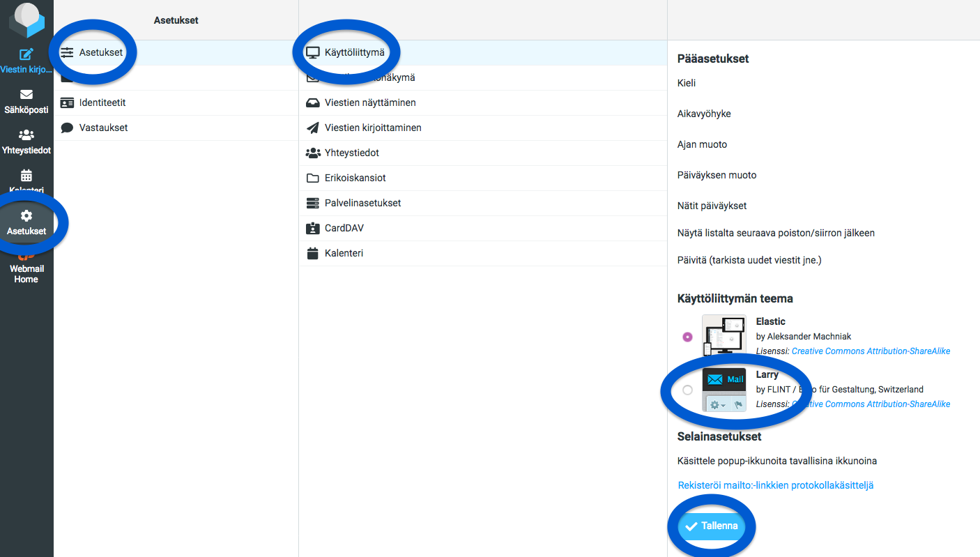Open Viestin kirjoitus compose icon
This screenshot has width=980, height=557.
[x=26, y=54]
